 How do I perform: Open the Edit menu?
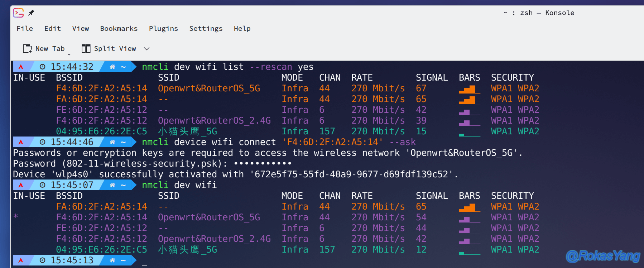[x=53, y=28]
